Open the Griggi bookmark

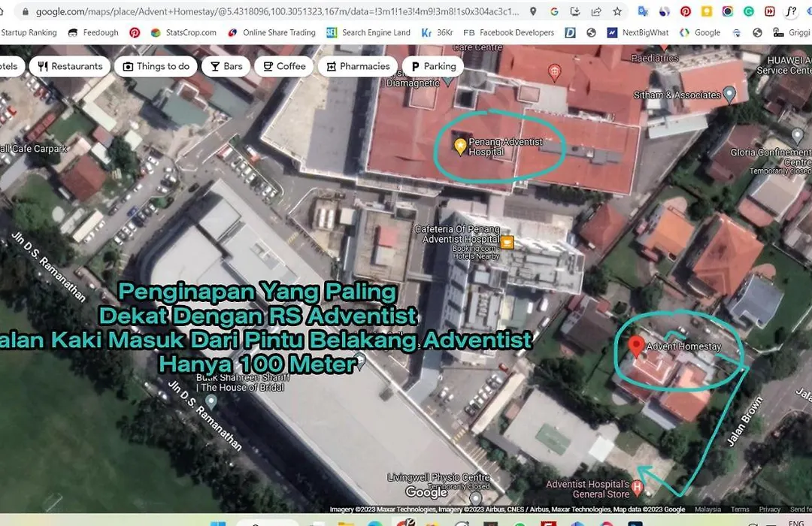pos(792,32)
